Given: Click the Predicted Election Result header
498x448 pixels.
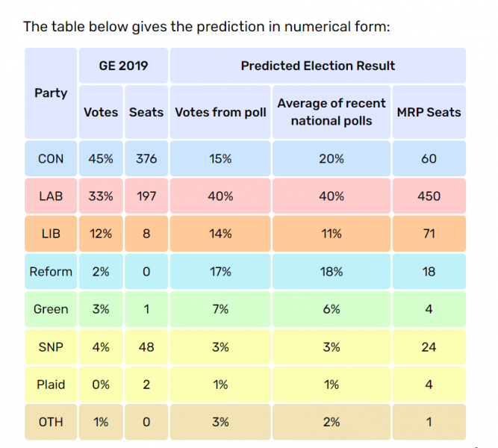Looking at the screenshot, I should pyautogui.click(x=317, y=66).
